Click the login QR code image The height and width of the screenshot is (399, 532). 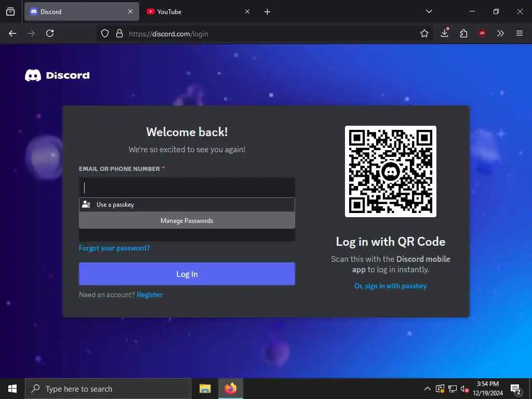tap(391, 171)
